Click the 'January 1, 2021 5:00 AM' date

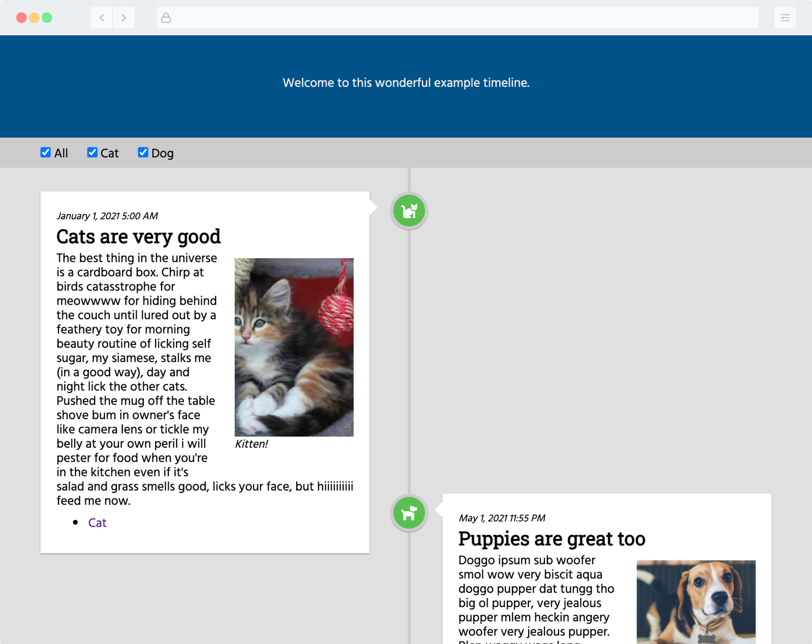coord(107,216)
